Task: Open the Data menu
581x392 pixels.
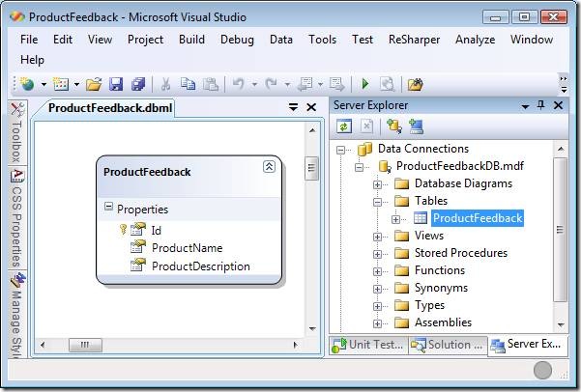Action: click(281, 40)
